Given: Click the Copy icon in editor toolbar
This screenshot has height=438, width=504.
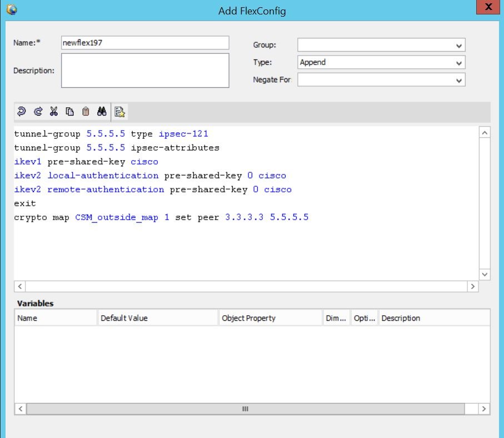Looking at the screenshot, I should pyautogui.click(x=69, y=112).
